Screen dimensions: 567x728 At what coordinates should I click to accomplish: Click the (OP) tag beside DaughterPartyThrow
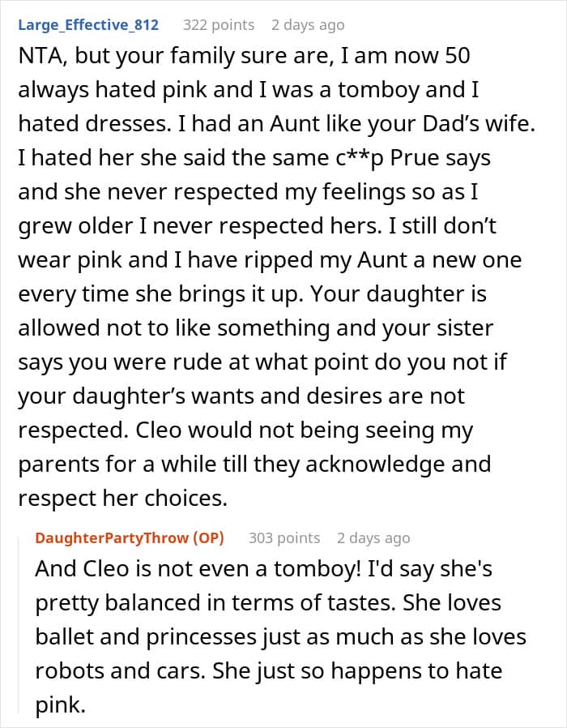click(x=207, y=538)
